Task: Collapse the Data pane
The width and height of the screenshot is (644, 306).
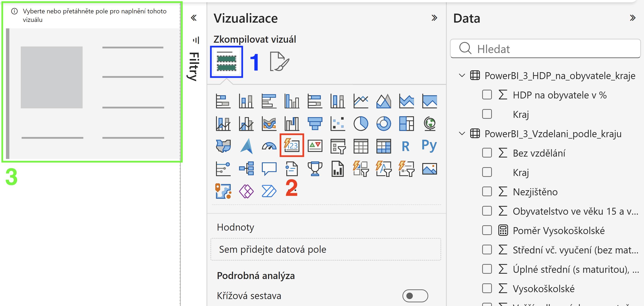Action: pyautogui.click(x=632, y=18)
